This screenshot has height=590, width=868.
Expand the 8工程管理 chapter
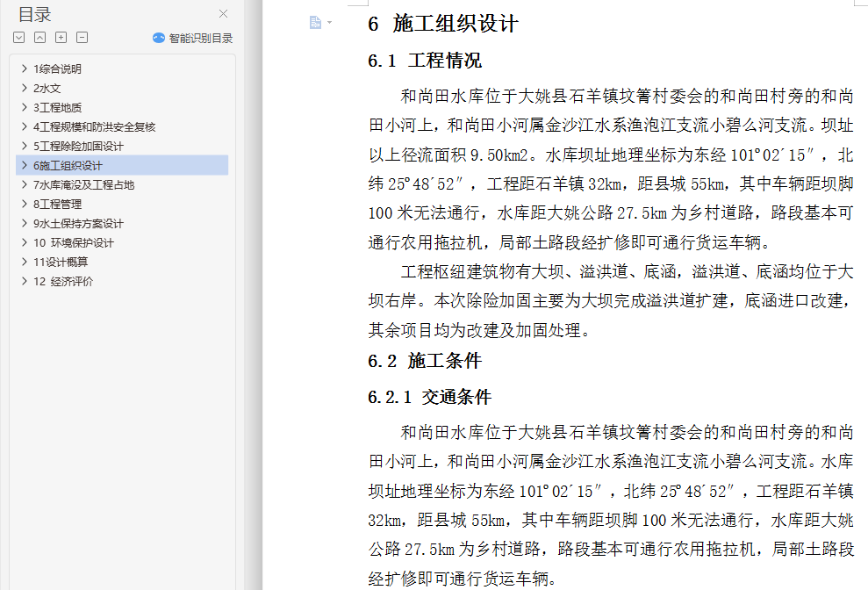[x=25, y=204]
